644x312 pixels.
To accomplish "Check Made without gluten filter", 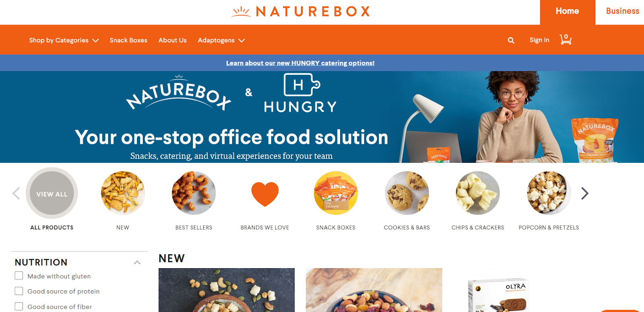I will [x=19, y=276].
